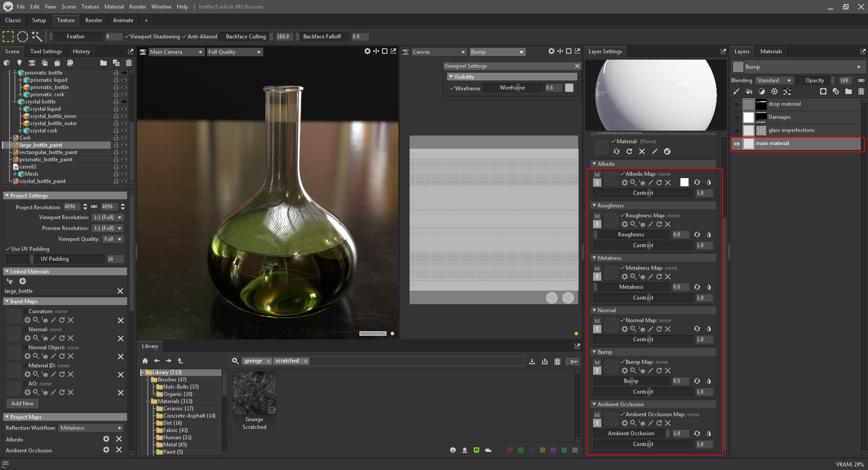Add a fog object with cloud icon
Screen dimensions: 868x470
(45, 63)
